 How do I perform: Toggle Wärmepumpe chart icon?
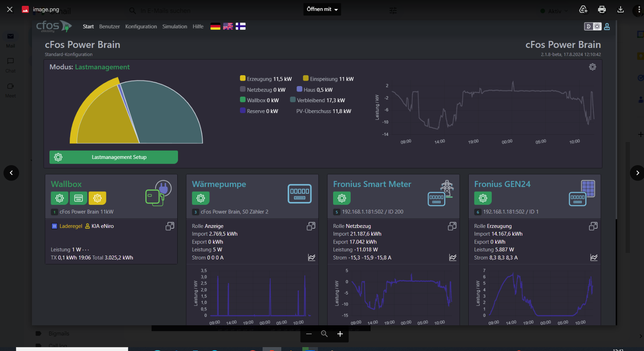click(312, 258)
